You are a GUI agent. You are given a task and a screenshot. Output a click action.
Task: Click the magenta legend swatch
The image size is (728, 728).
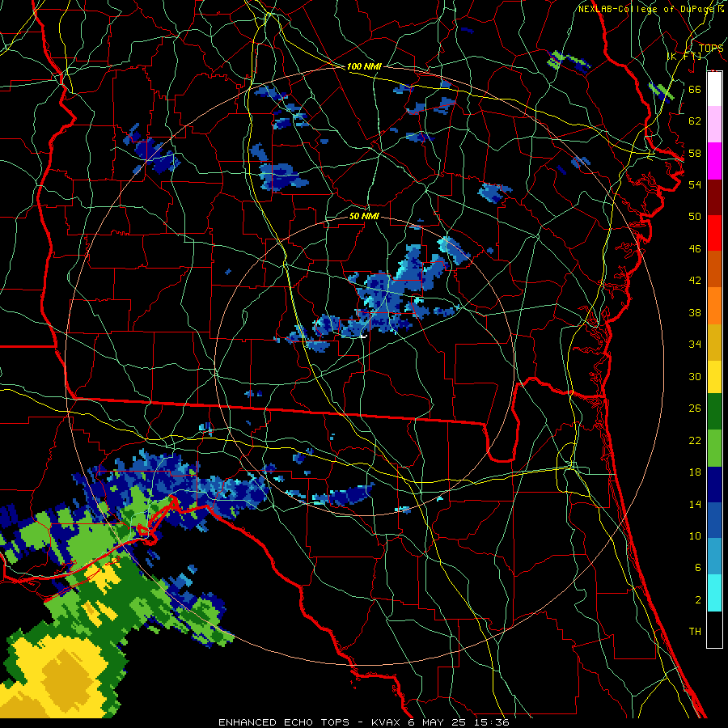click(714, 161)
